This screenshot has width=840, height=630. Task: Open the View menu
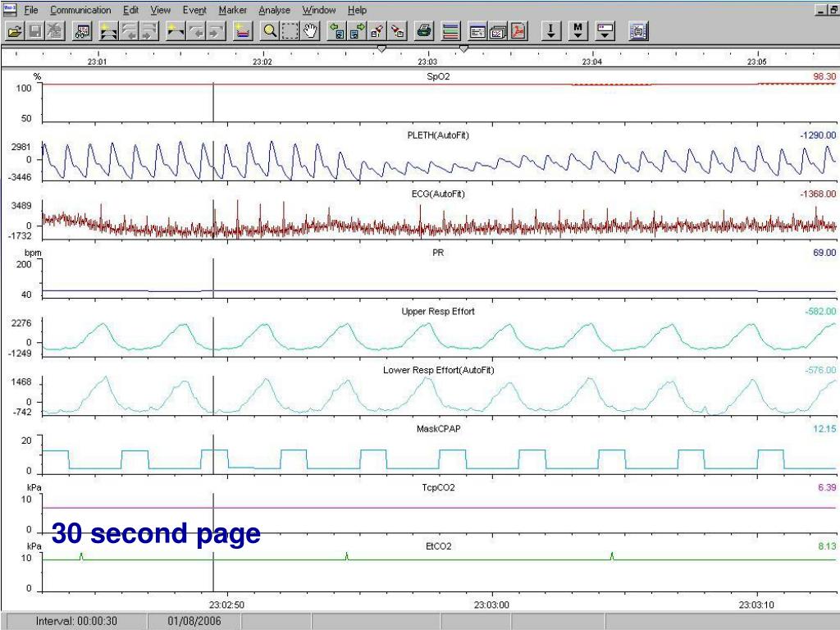tap(160, 10)
